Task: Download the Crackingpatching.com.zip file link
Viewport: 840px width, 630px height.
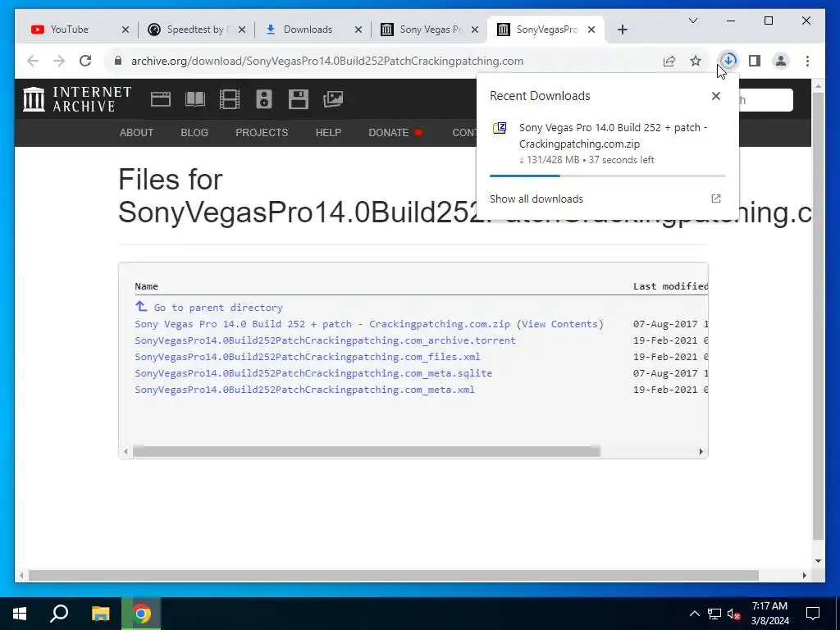Action: click(x=322, y=324)
